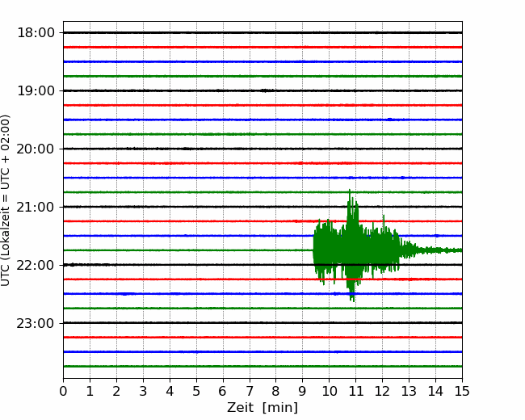
Task: Click the 20:00 time label
Action: pos(36,149)
